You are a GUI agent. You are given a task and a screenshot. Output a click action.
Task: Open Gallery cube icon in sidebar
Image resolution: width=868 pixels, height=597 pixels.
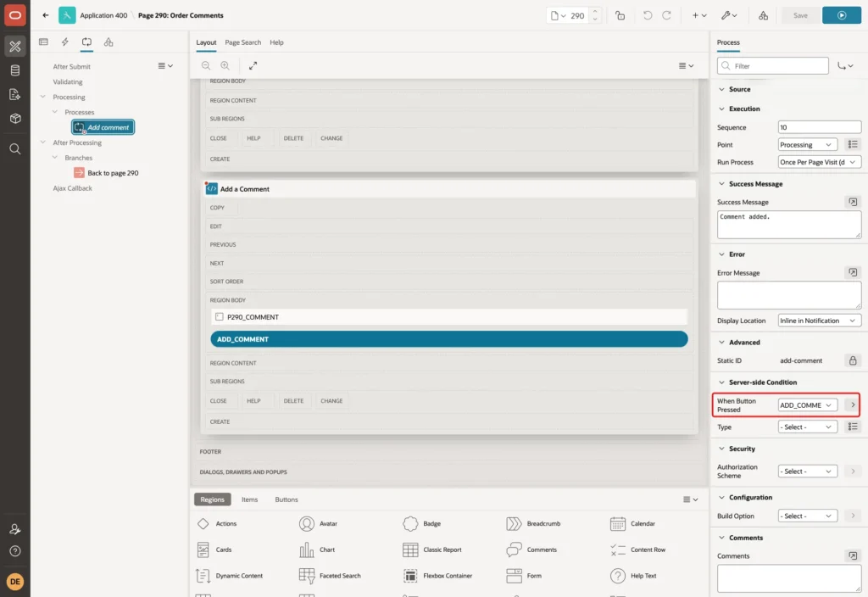tap(15, 118)
